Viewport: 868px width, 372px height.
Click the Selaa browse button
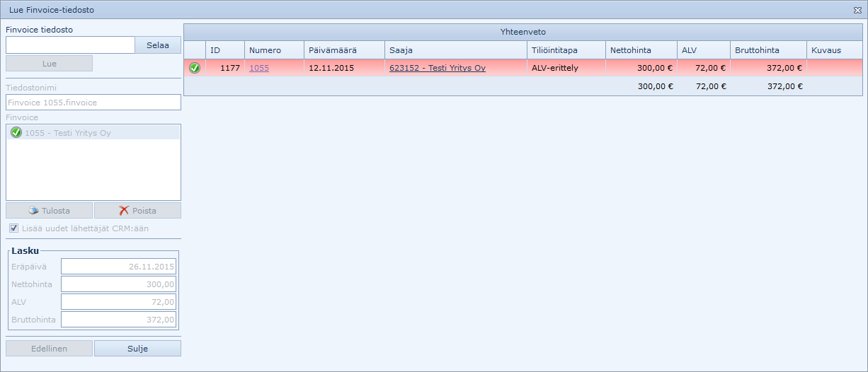158,45
